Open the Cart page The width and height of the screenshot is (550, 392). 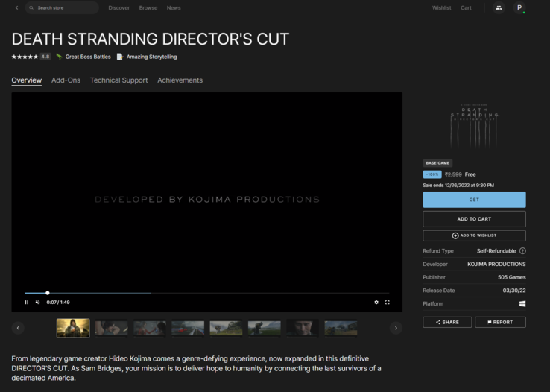pos(466,7)
